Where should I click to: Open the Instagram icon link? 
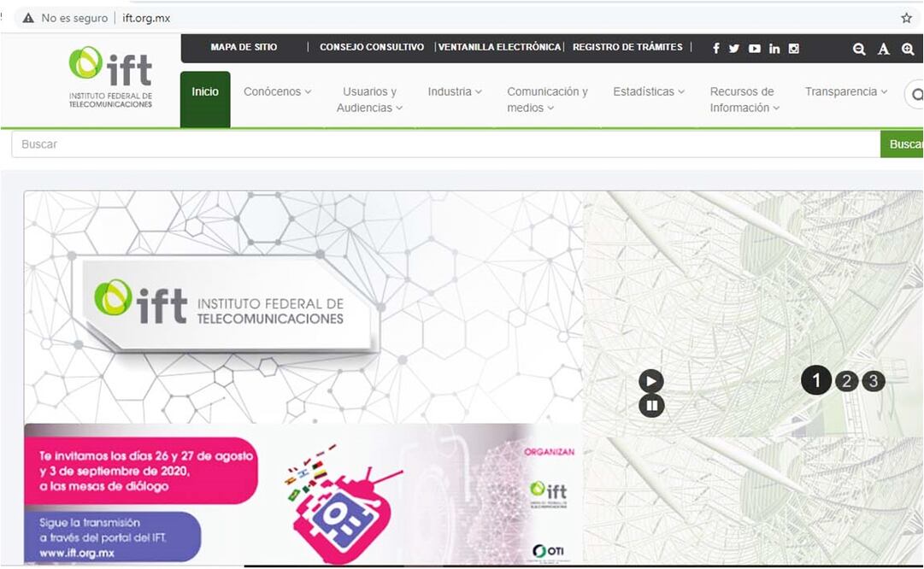[794, 49]
